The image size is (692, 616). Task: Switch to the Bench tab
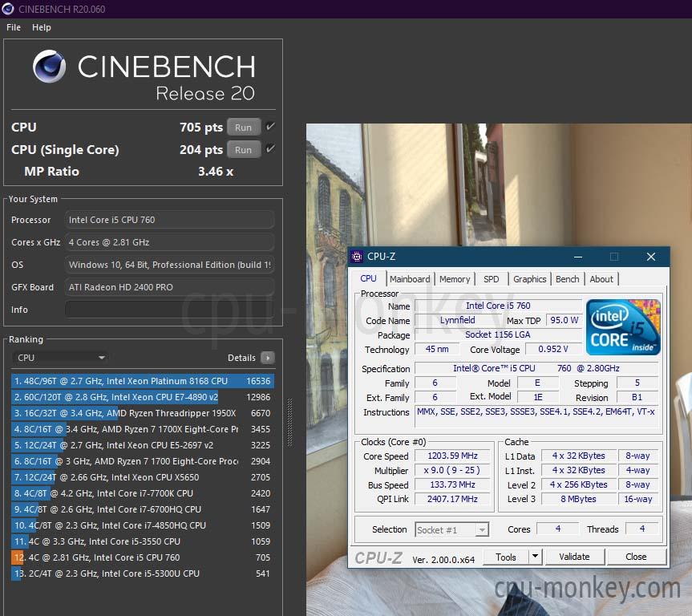(x=567, y=279)
